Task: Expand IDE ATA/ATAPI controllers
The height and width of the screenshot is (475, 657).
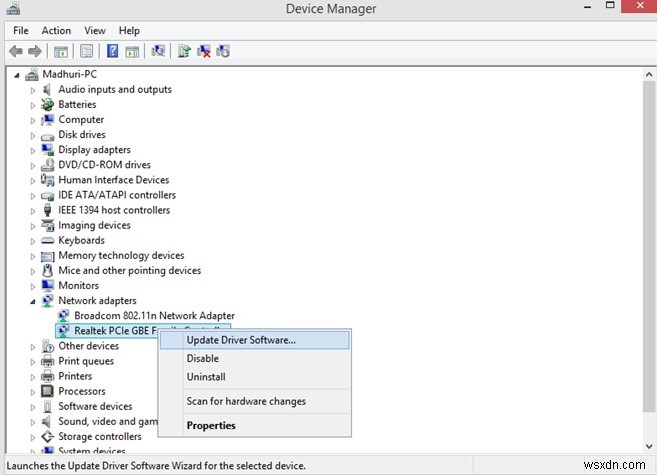Action: (x=33, y=196)
